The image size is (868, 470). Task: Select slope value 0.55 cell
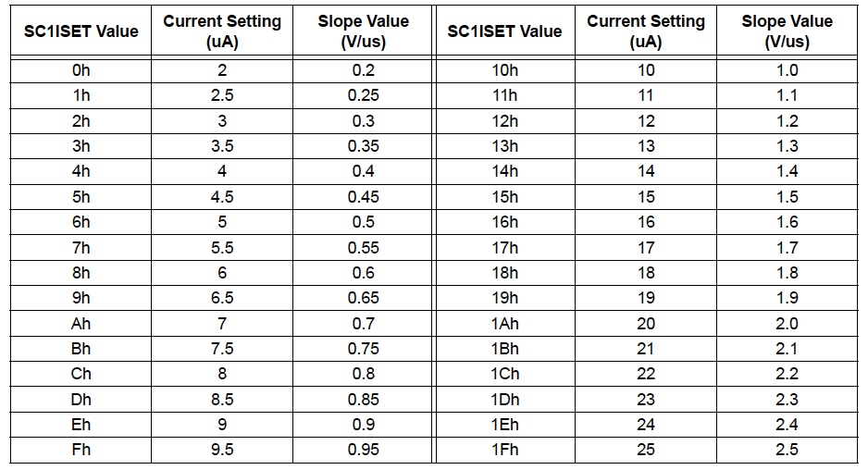pyautogui.click(x=363, y=248)
